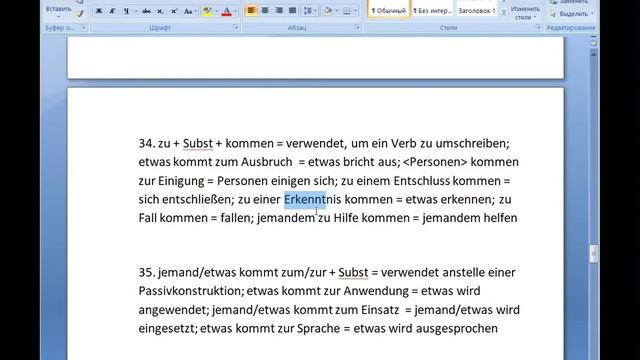Click the vertical scrollbar up arrow

(593, 53)
